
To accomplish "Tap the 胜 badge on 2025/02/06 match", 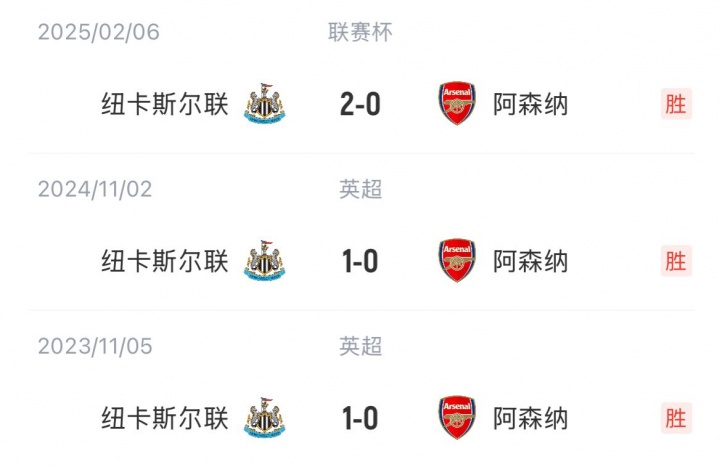I will click(x=676, y=103).
